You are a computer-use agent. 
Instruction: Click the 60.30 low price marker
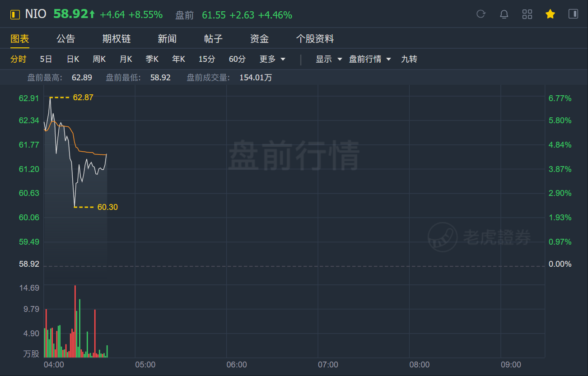click(x=107, y=207)
